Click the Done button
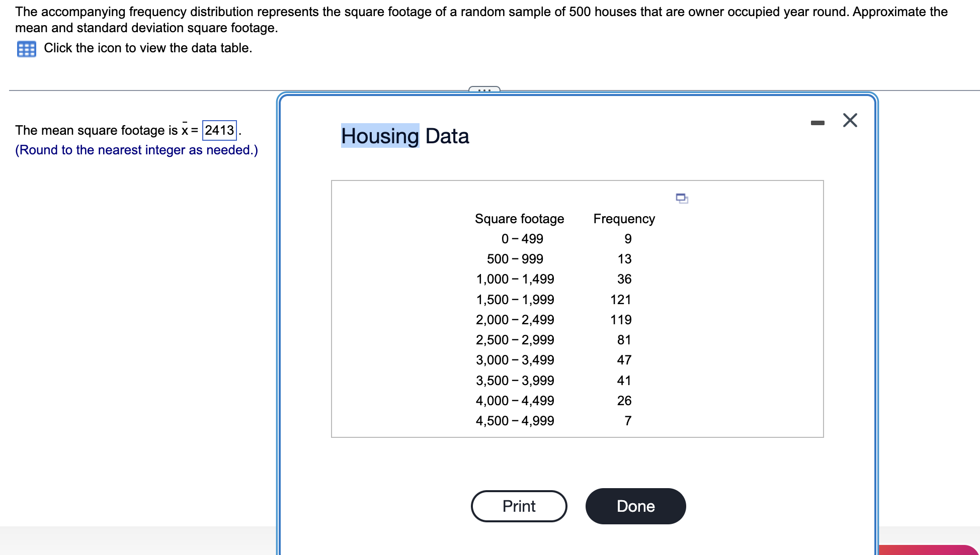Viewport: 980px width, 555px height. [x=635, y=506]
